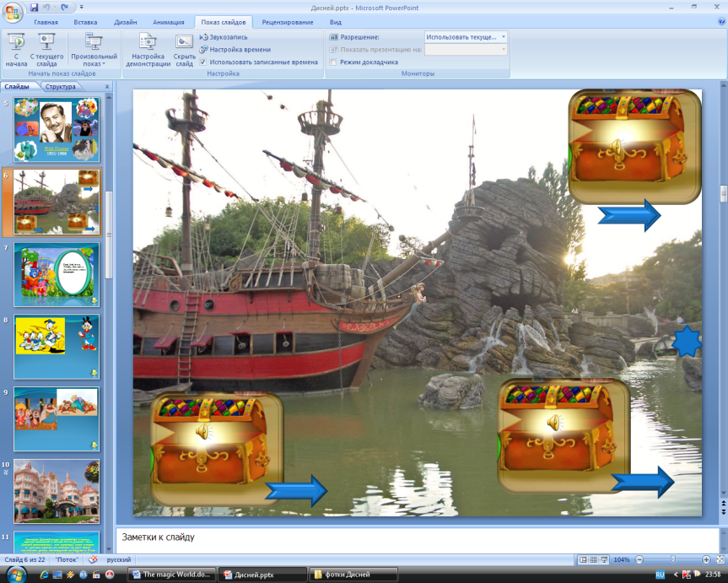Start Slide Show view from status bar
The width and height of the screenshot is (728, 583).
click(x=604, y=559)
